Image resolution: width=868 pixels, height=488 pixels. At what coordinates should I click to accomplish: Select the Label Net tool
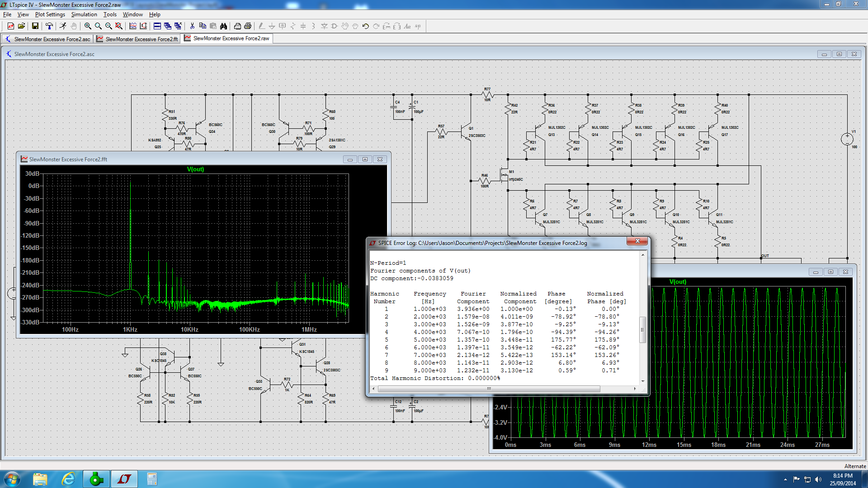point(282,26)
